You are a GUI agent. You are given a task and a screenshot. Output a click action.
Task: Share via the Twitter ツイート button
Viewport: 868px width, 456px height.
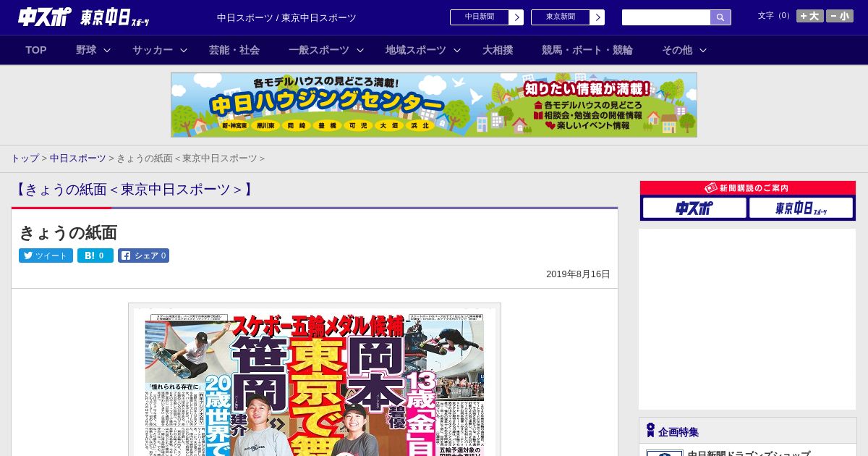[46, 256]
